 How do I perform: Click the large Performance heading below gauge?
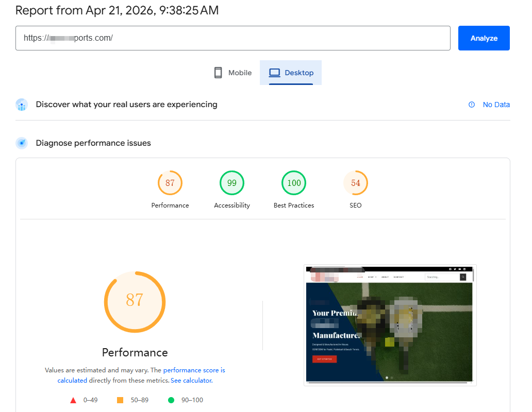click(x=135, y=353)
